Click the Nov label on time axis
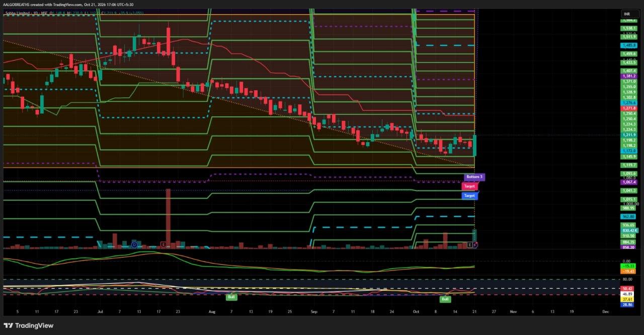The height and width of the screenshot is (335, 644). pyautogui.click(x=513, y=312)
